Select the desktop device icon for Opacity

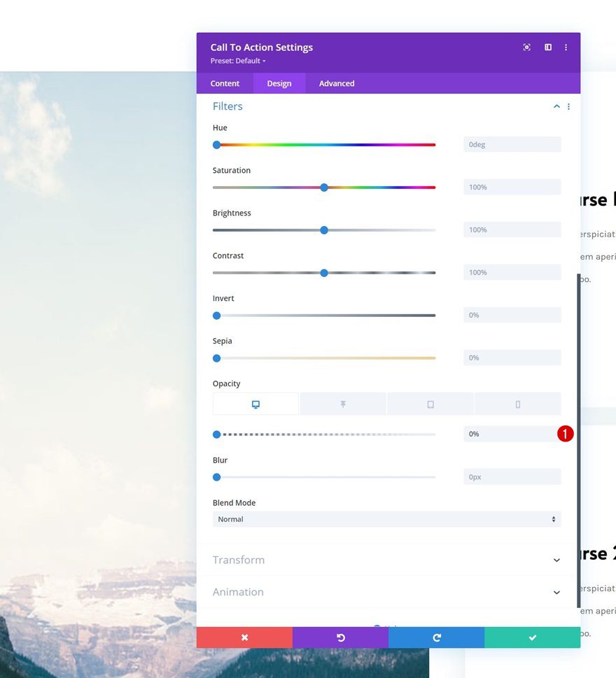pyautogui.click(x=255, y=404)
